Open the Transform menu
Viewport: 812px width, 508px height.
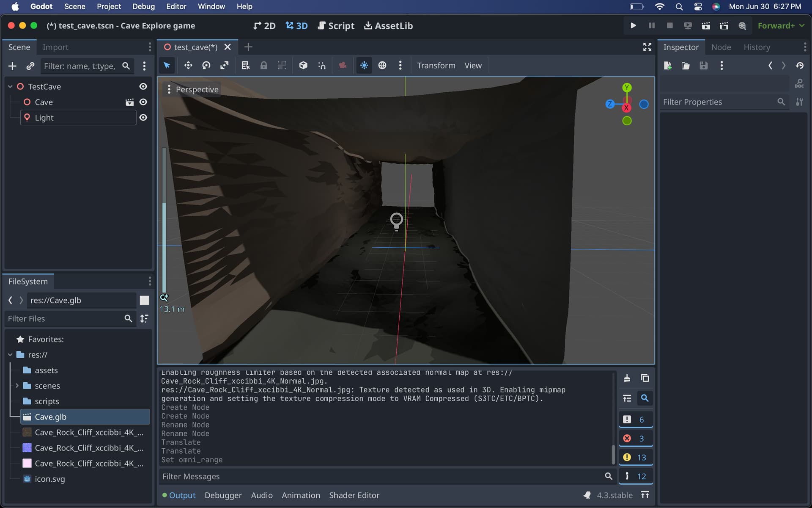[436, 65]
